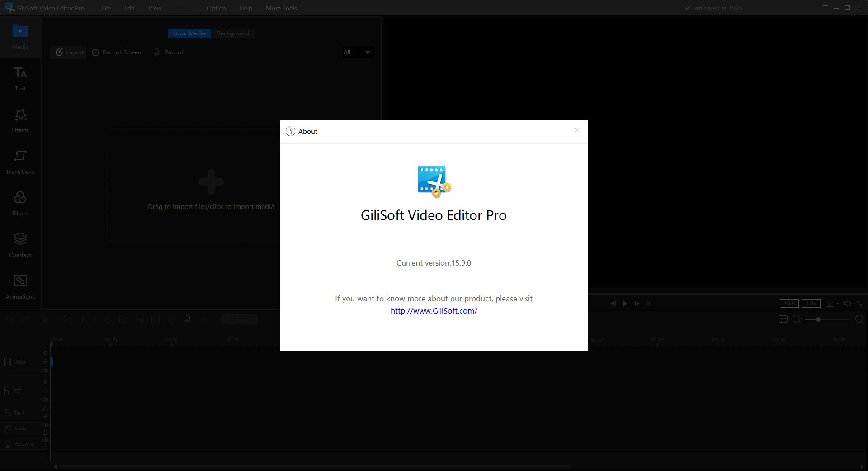868x471 pixels.
Task: Open the View menu
Action: coord(155,8)
